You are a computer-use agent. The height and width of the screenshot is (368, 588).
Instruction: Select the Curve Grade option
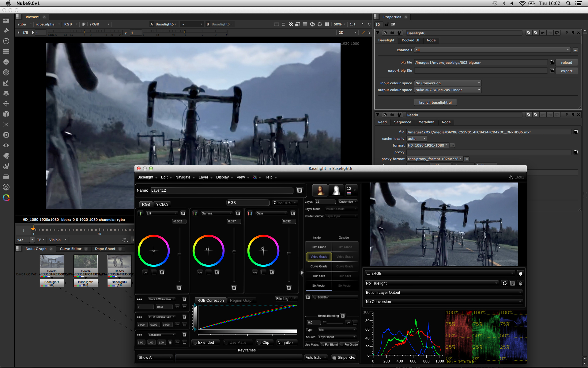(x=318, y=266)
